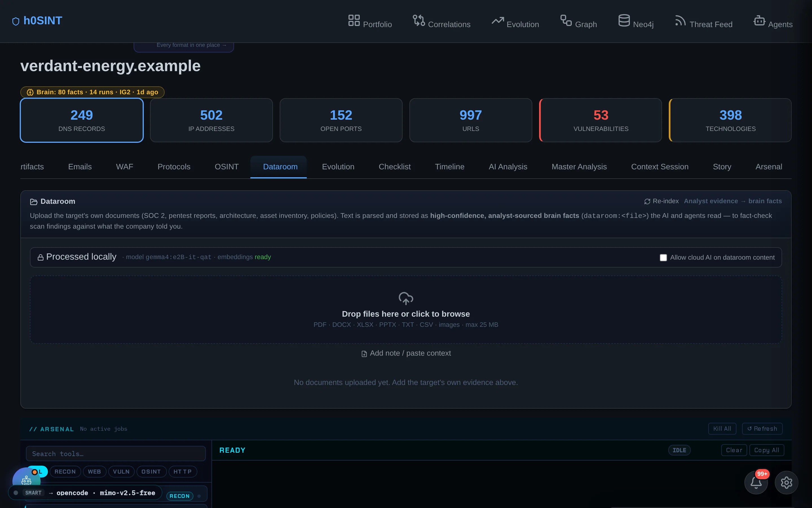The height and width of the screenshot is (508, 812).
Task: Filter tools by HTTP category
Action: tap(182, 472)
